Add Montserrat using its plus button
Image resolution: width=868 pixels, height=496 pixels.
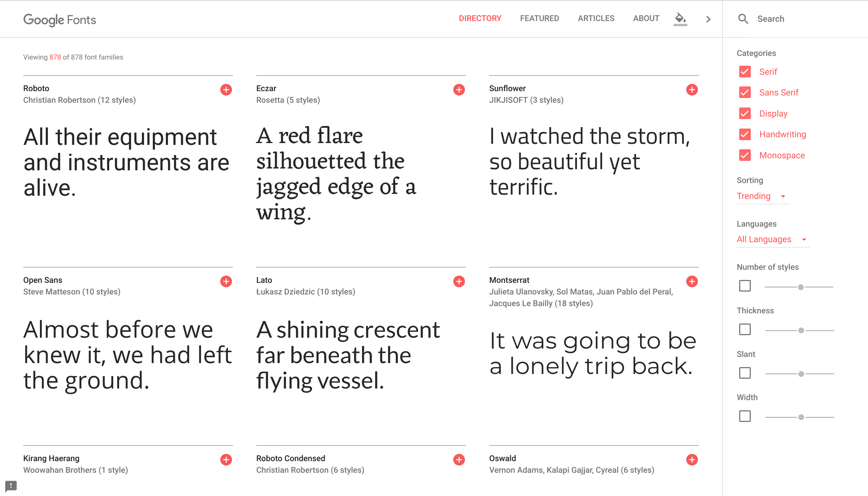tap(692, 281)
